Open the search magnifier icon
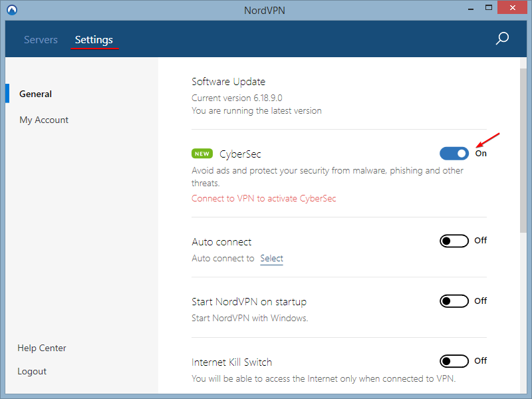Image resolution: width=532 pixels, height=399 pixels. coord(502,39)
